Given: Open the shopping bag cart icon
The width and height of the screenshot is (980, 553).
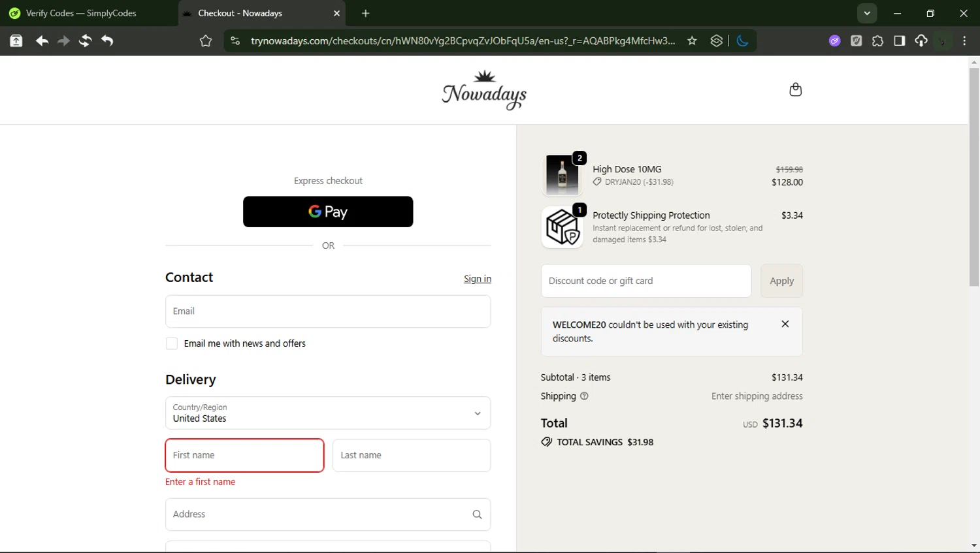Looking at the screenshot, I should 795,89.
